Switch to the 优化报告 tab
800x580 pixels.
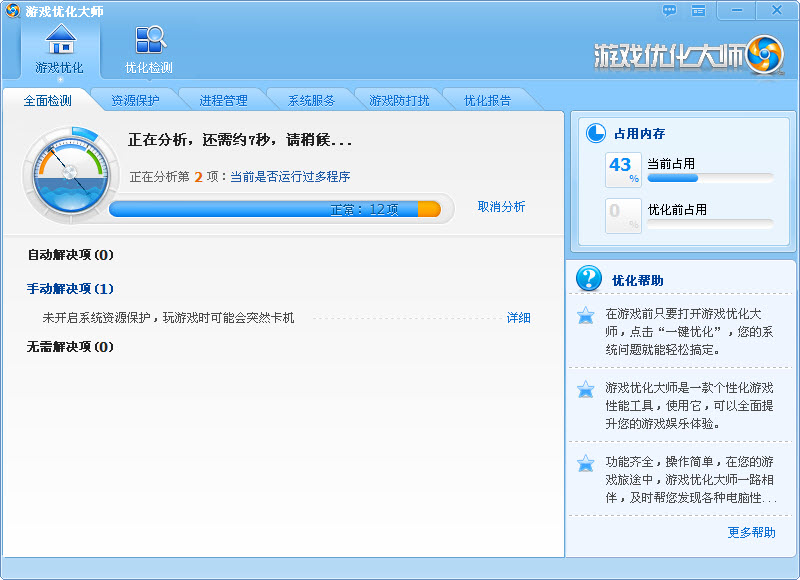[487, 100]
